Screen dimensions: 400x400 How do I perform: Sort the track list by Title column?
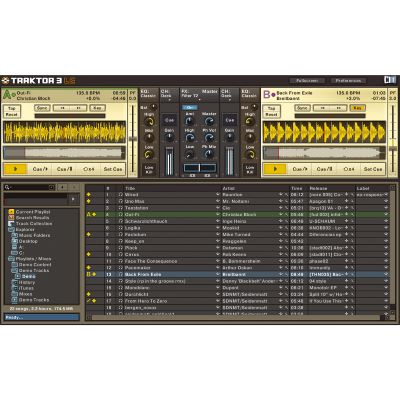130,188
